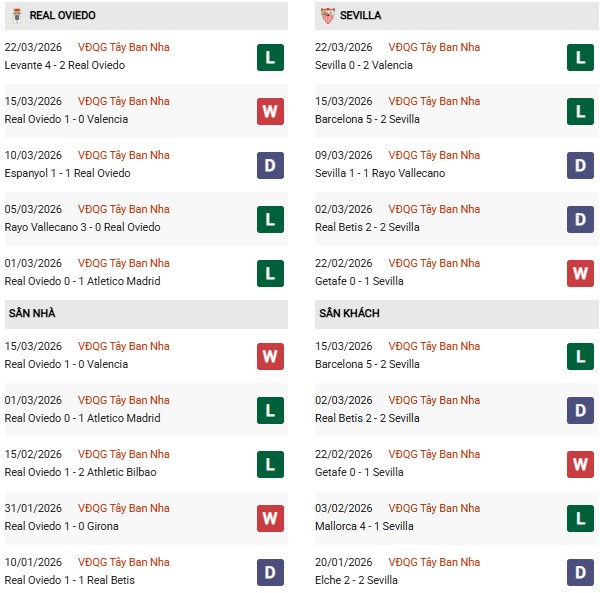Select the SÂN NHÀ section header
Image resolution: width=600 pixels, height=593 pixels.
[31, 314]
